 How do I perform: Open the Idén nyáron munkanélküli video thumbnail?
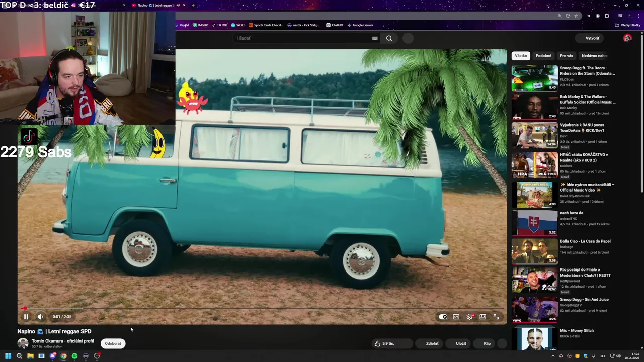click(534, 194)
